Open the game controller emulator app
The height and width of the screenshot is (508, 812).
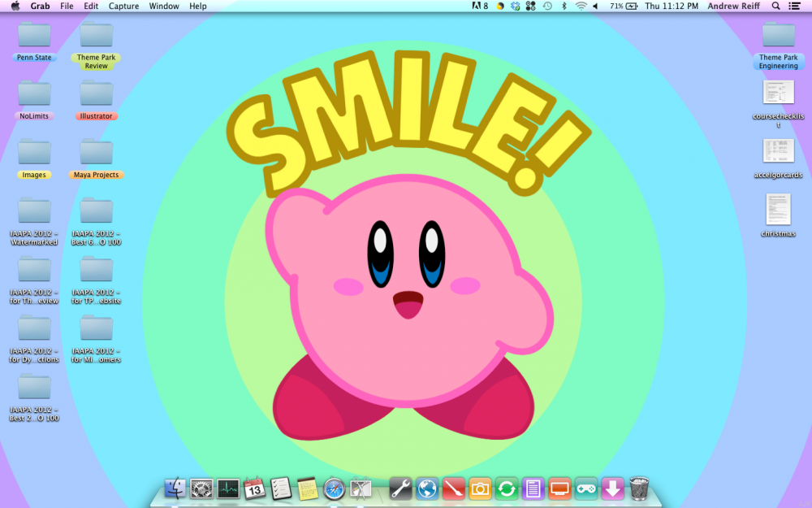pos(586,489)
